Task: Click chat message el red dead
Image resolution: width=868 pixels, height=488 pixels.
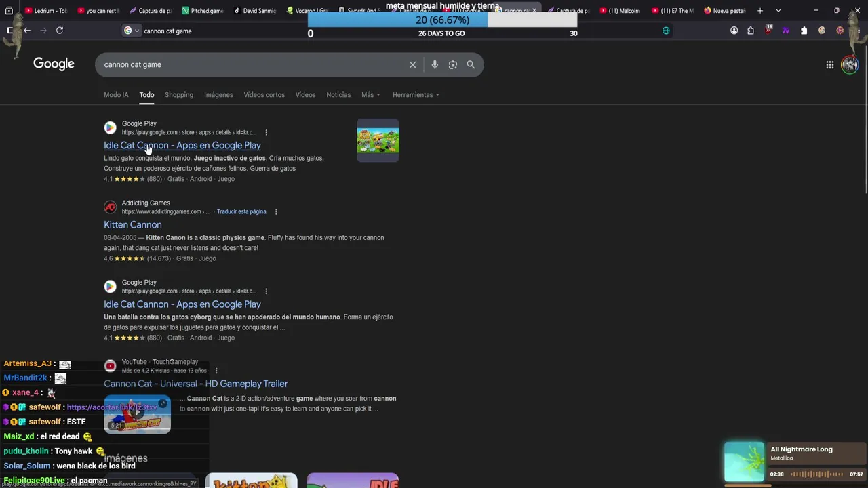Action: point(60,436)
